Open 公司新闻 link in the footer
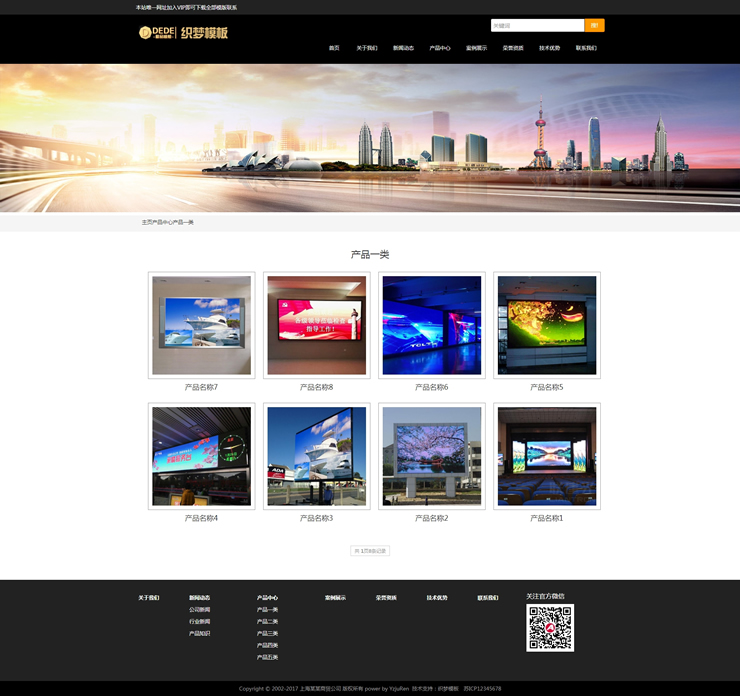This screenshot has width=740, height=696. point(200,609)
